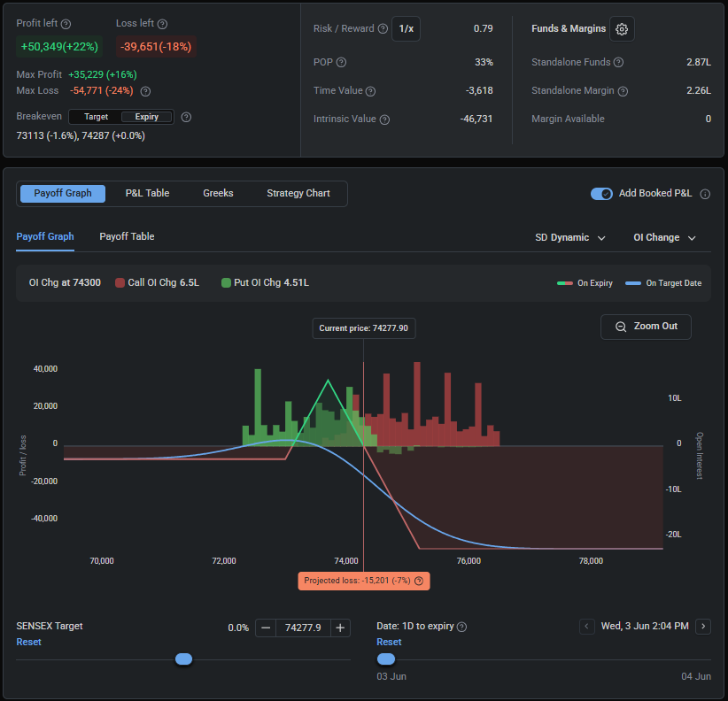Go to previous target date
This screenshot has width=728, height=701.
587,627
